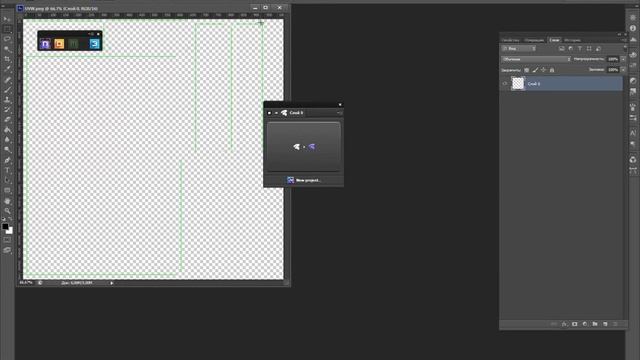Select the layer thumbnail in Layers panel
Screen dimensions: 640x360
[x=518, y=83]
